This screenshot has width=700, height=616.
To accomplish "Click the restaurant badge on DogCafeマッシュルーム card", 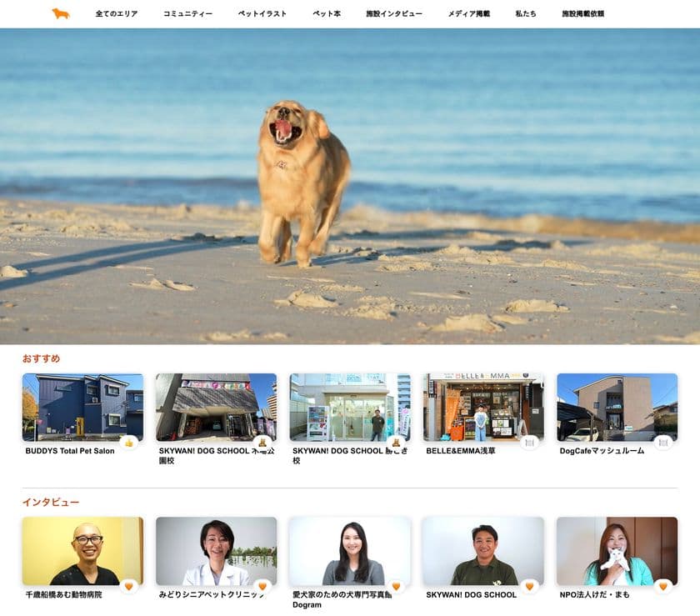I will tap(663, 443).
